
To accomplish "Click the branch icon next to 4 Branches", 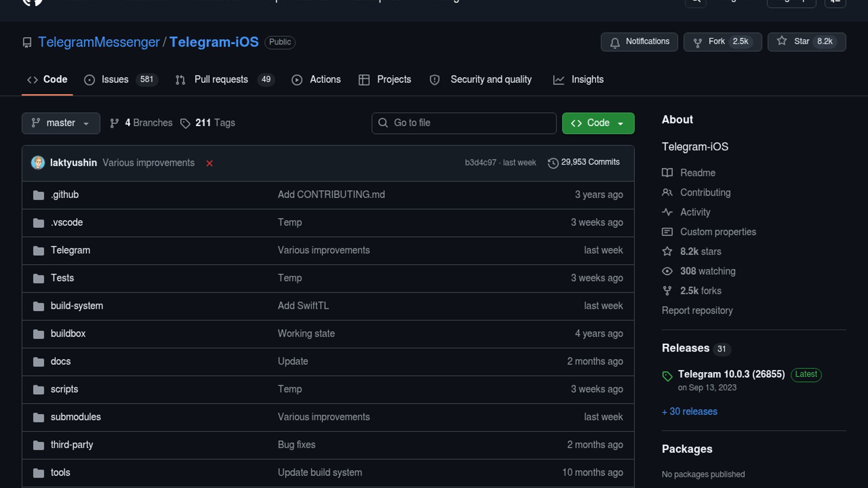I will coord(114,123).
